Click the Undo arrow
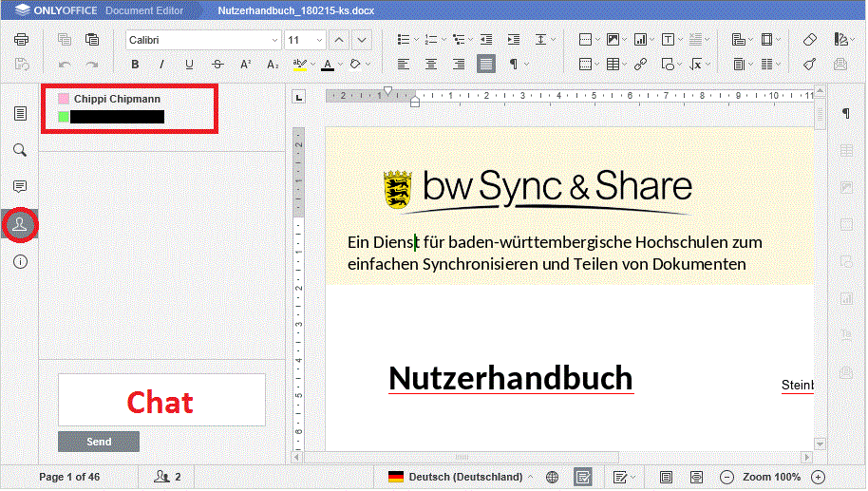The width and height of the screenshot is (868, 491). point(65,65)
